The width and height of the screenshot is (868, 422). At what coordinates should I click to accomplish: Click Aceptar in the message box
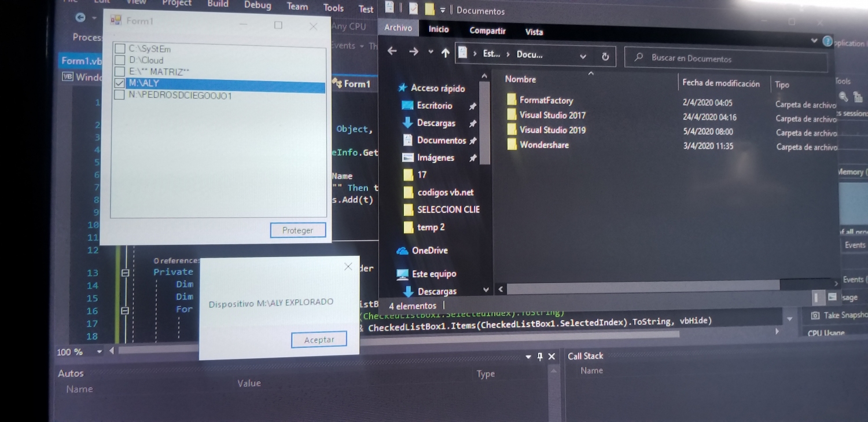point(319,340)
